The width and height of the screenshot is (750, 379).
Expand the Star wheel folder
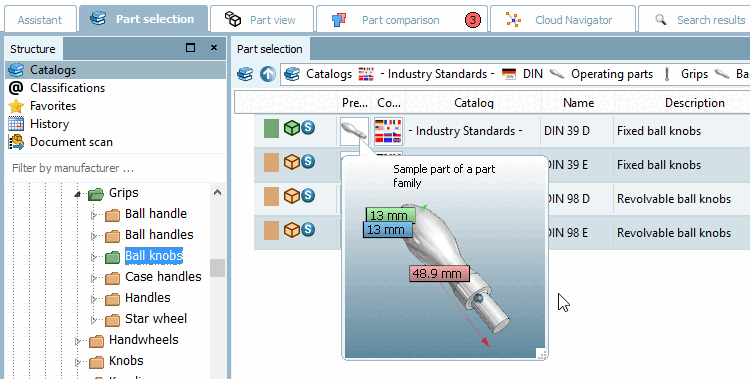click(x=94, y=320)
